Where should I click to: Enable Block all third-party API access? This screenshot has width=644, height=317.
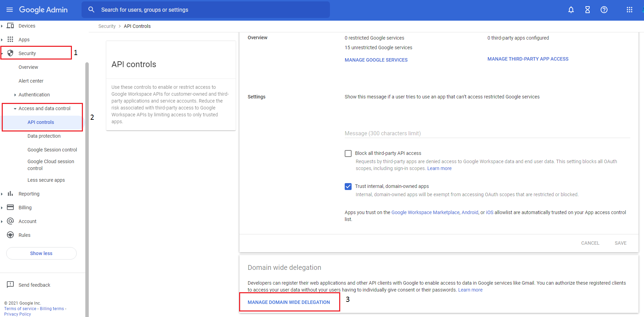tap(348, 153)
